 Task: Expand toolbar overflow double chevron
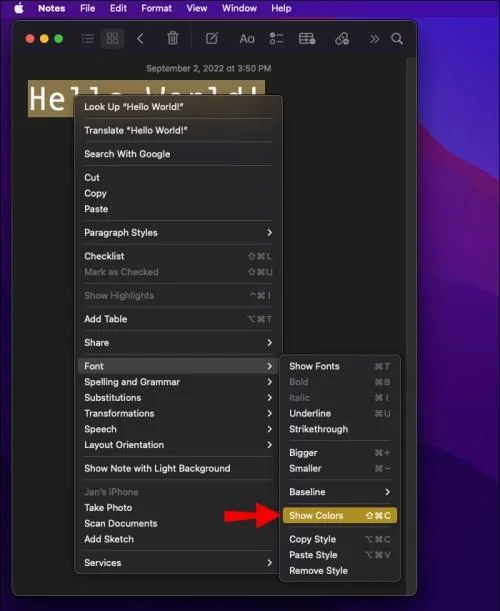point(374,39)
